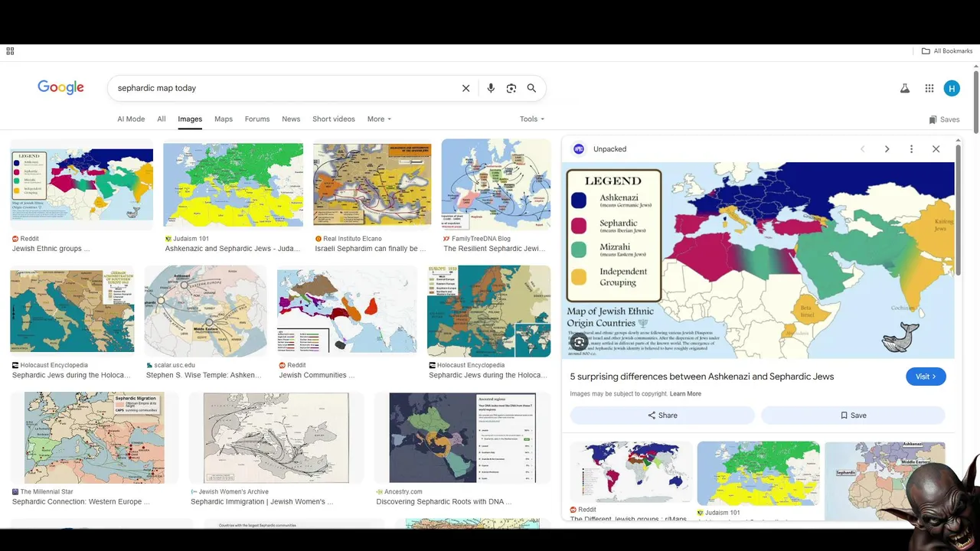This screenshot has width=980, height=551.
Task: Expand the Tools dropdown
Action: (532, 119)
